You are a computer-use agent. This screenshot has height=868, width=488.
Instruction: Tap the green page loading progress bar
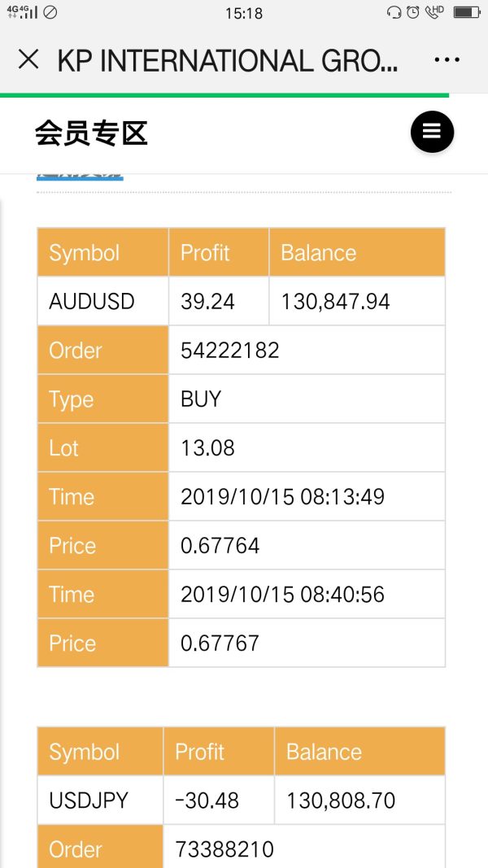click(x=224, y=95)
